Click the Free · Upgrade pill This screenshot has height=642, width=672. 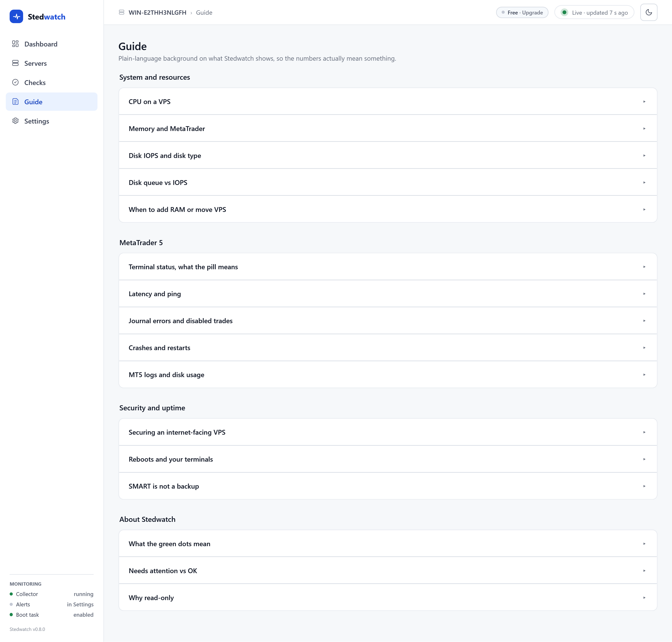point(522,12)
